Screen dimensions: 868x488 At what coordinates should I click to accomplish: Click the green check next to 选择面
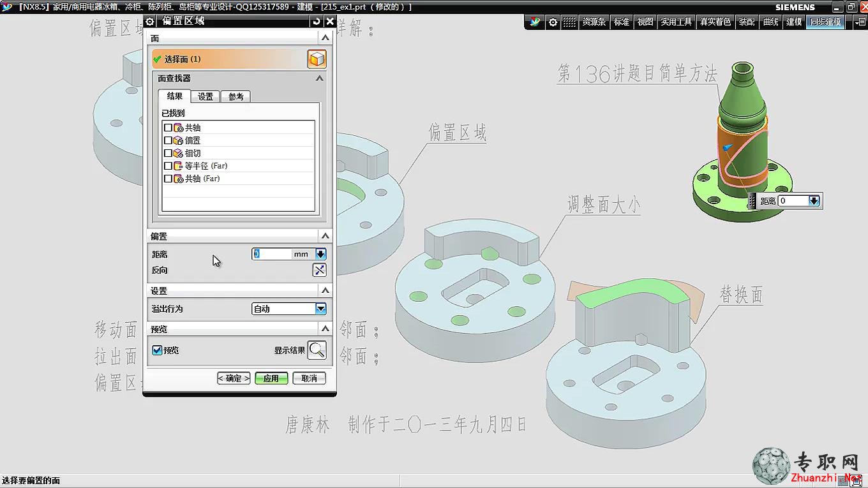click(157, 59)
